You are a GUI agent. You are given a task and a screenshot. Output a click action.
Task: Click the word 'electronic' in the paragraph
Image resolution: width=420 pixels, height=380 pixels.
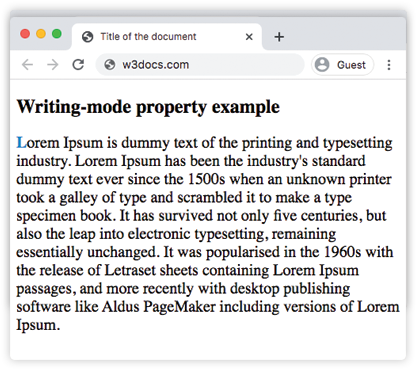[159, 234]
